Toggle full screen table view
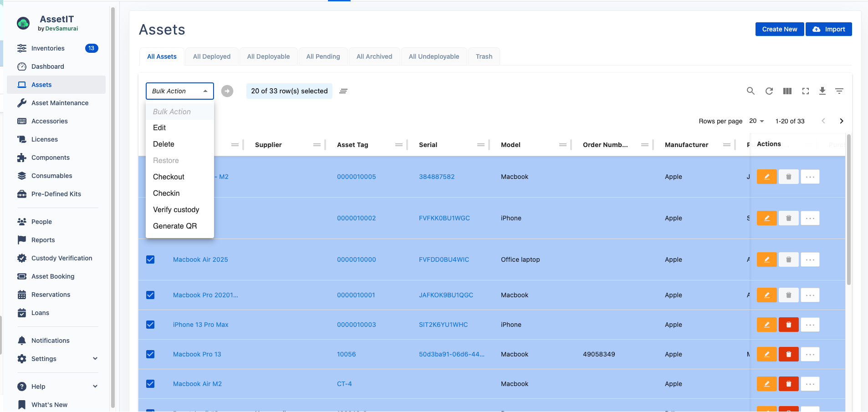This screenshot has width=868, height=412. point(806,91)
